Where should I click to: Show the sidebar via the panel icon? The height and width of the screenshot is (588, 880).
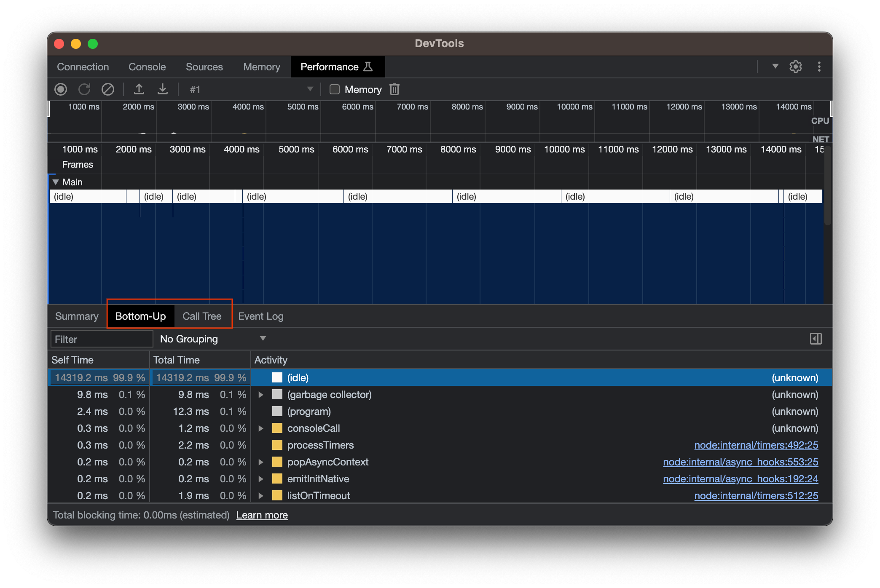click(816, 338)
